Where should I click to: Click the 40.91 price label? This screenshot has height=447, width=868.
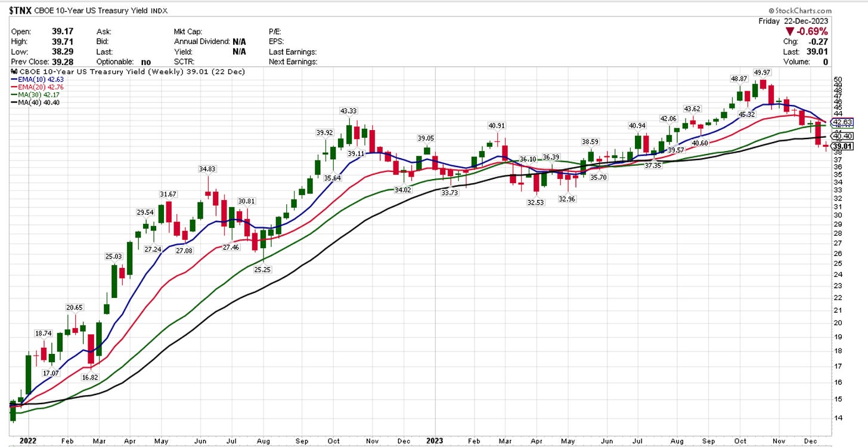(x=497, y=125)
